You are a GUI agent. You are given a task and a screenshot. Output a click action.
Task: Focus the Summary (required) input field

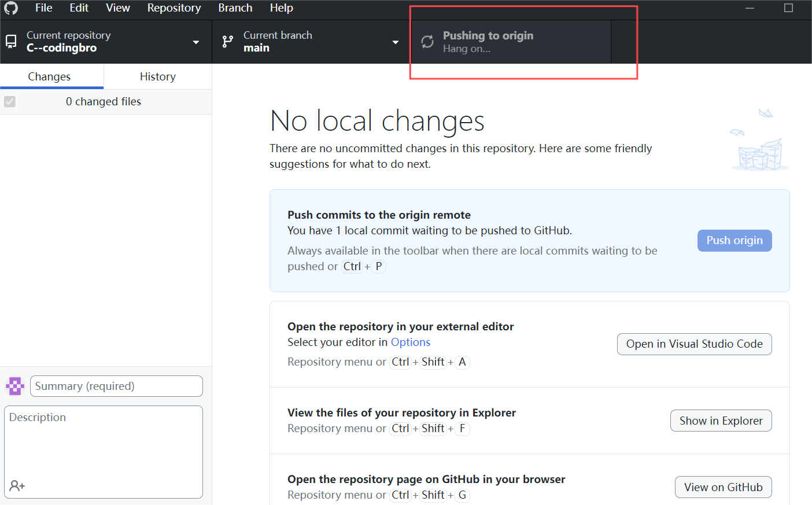pos(116,386)
